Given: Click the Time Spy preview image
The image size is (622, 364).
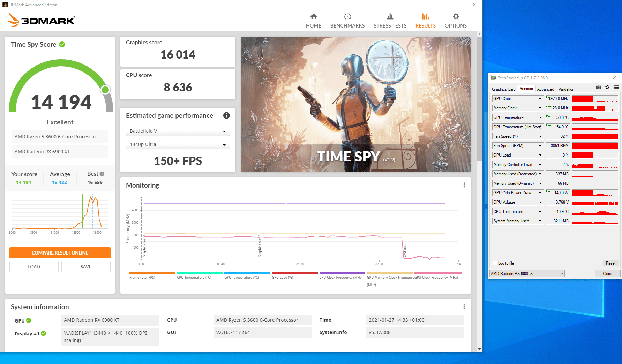Looking at the screenshot, I should click(x=356, y=104).
